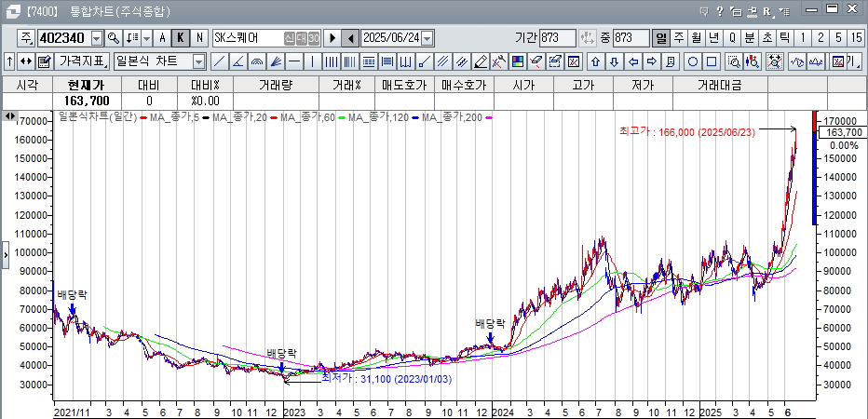868x419 pixels.
Task: Click the help question mark icon
Action: coord(719,11)
